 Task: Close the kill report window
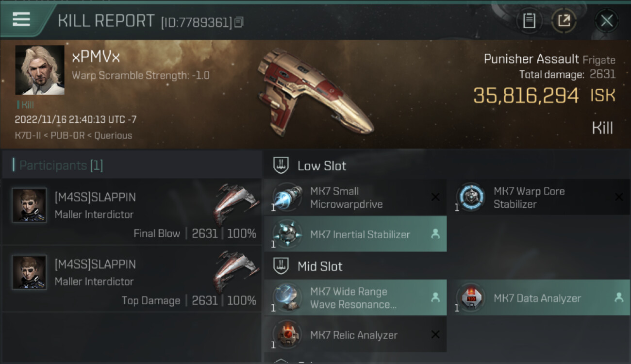(x=607, y=21)
